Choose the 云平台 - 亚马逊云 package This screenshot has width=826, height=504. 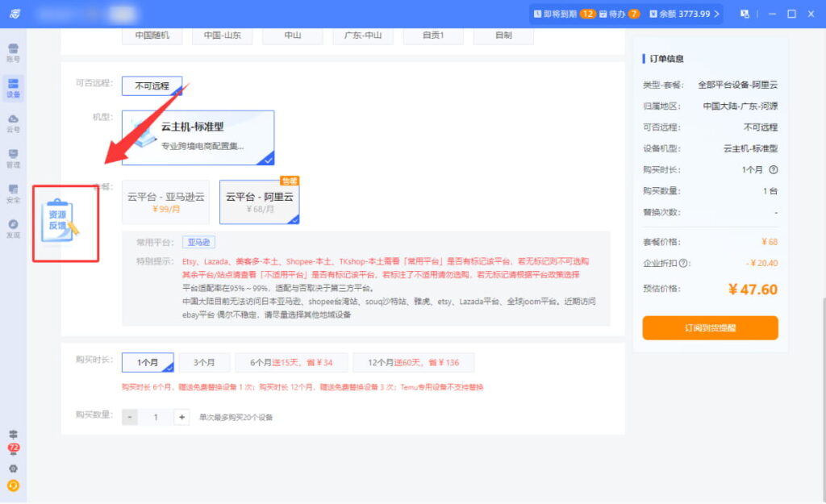coord(166,202)
